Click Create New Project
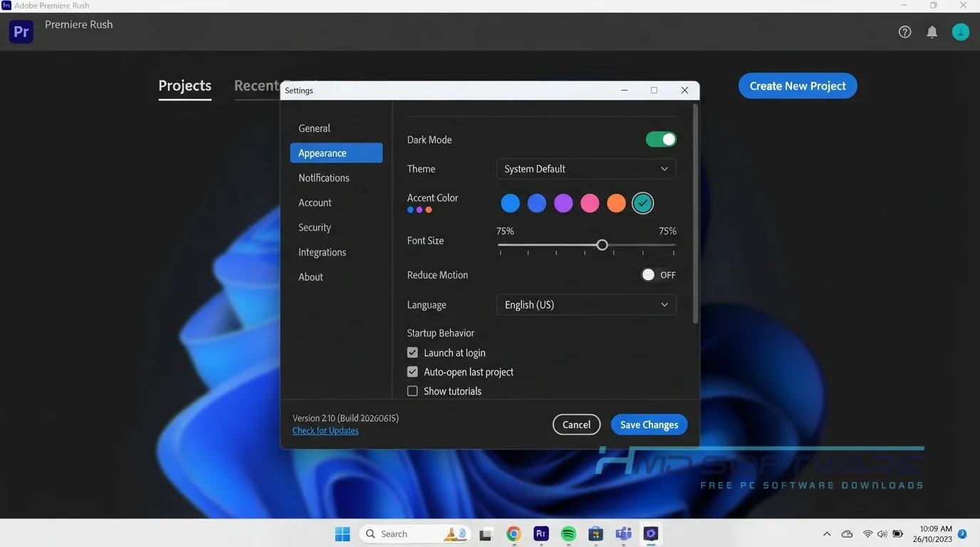The height and width of the screenshot is (547, 980). pos(798,86)
